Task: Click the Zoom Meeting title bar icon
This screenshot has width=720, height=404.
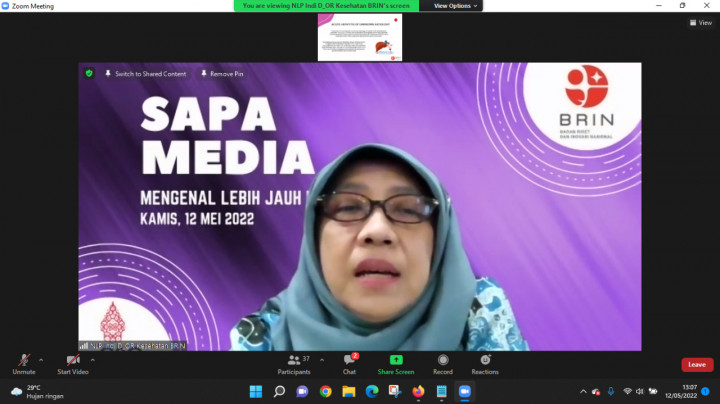Action: tap(6, 6)
